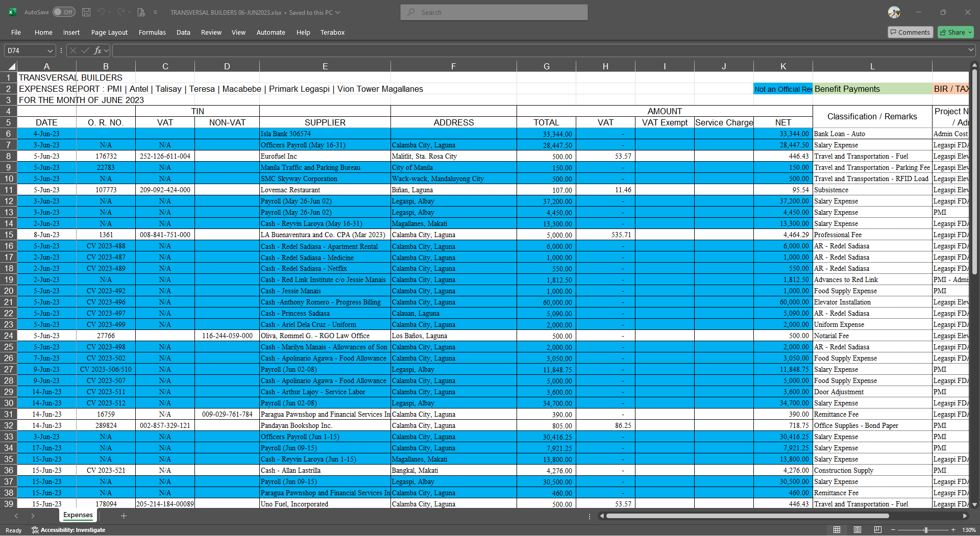
Task: Click the previous sheet arrow
Action: [16, 516]
